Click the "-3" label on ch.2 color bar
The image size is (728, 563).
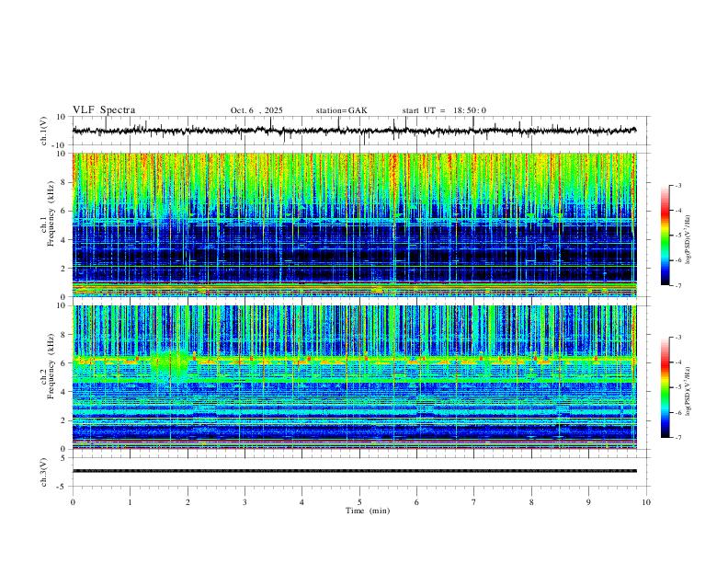click(x=678, y=338)
